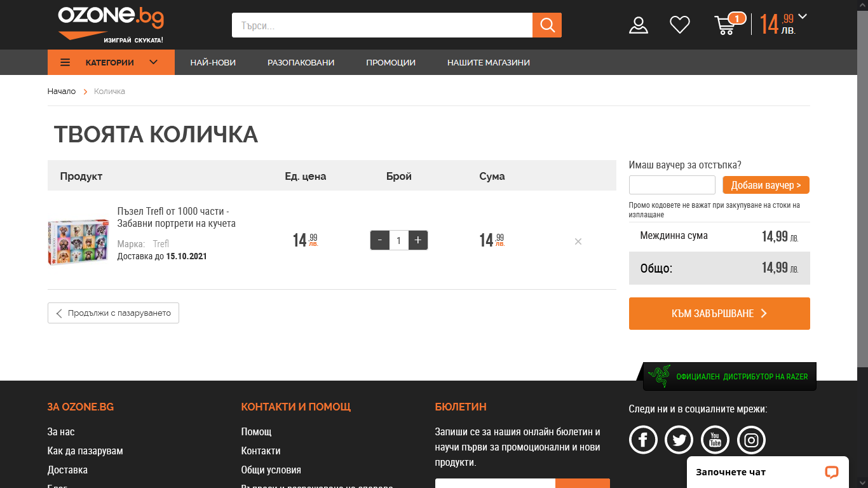The height and width of the screenshot is (488, 868).
Task: Go to the Най-нови menu item
Action: (213, 62)
